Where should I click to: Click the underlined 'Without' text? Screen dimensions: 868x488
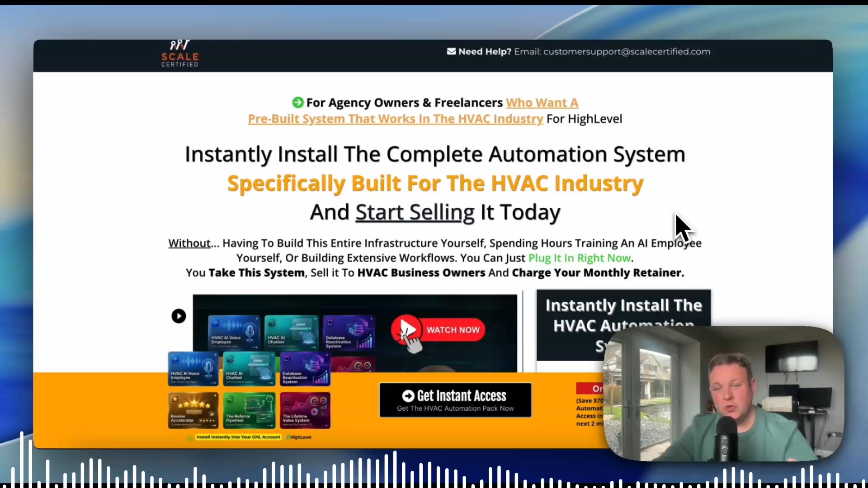(x=189, y=243)
